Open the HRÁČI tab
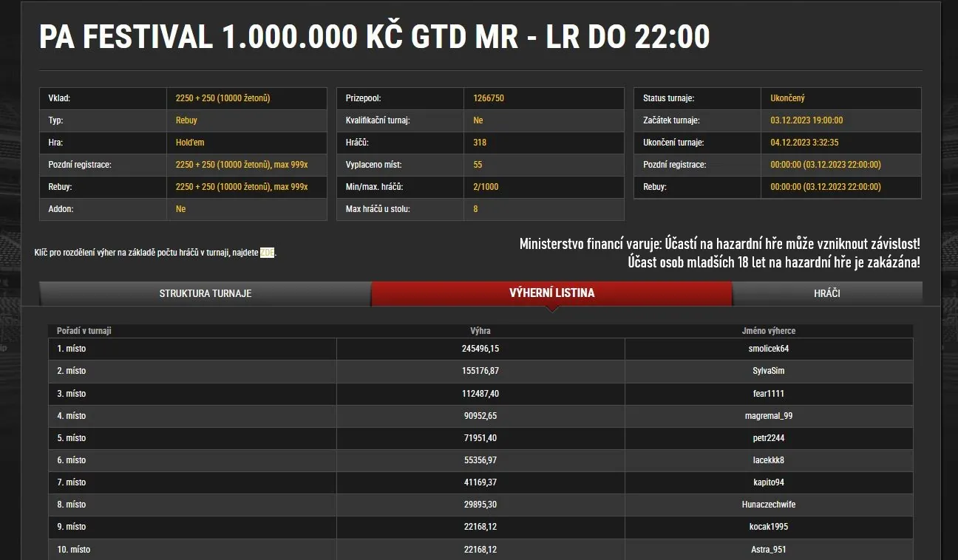Image resolution: width=958 pixels, height=560 pixels. click(826, 293)
